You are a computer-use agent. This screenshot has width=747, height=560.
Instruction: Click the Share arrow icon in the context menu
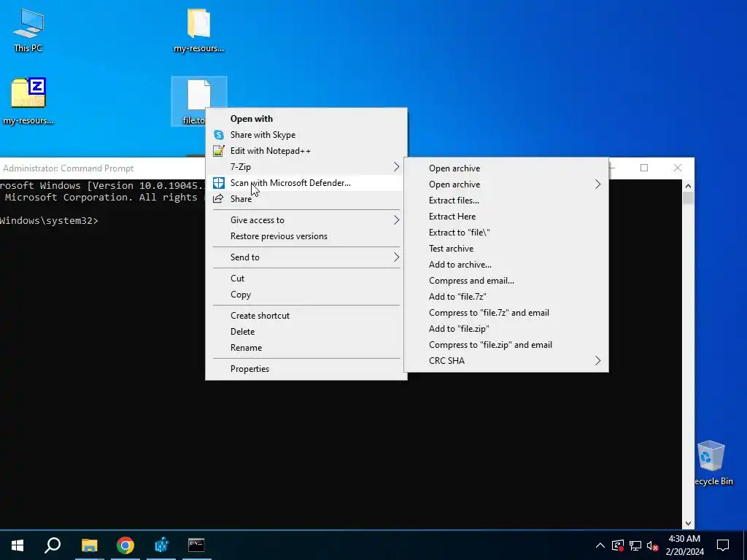[218, 199]
